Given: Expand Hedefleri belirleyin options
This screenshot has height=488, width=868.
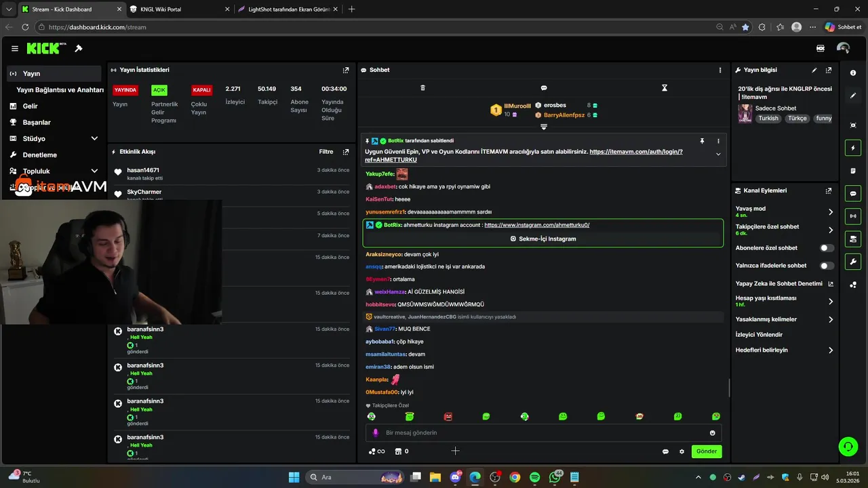Looking at the screenshot, I should (831, 350).
